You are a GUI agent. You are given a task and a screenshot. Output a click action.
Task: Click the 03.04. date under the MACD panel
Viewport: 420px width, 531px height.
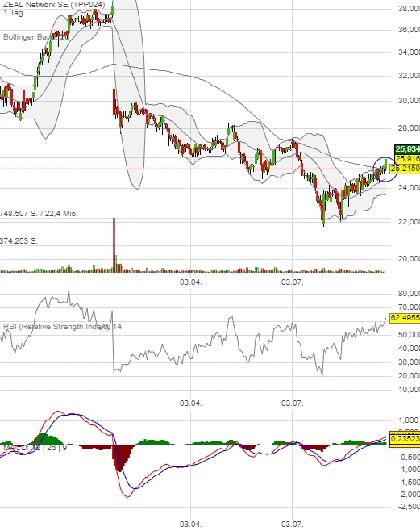[191, 525]
